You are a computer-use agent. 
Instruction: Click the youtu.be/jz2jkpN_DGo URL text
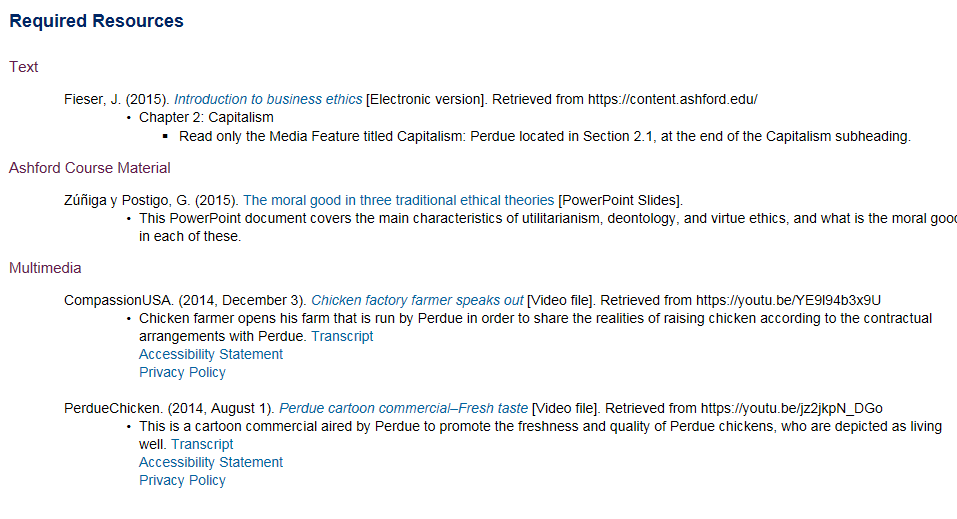point(791,408)
